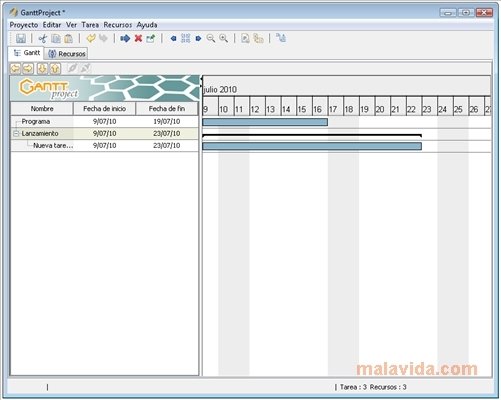Click the Save floppy disk icon
This screenshot has height=400, width=501.
21,38
